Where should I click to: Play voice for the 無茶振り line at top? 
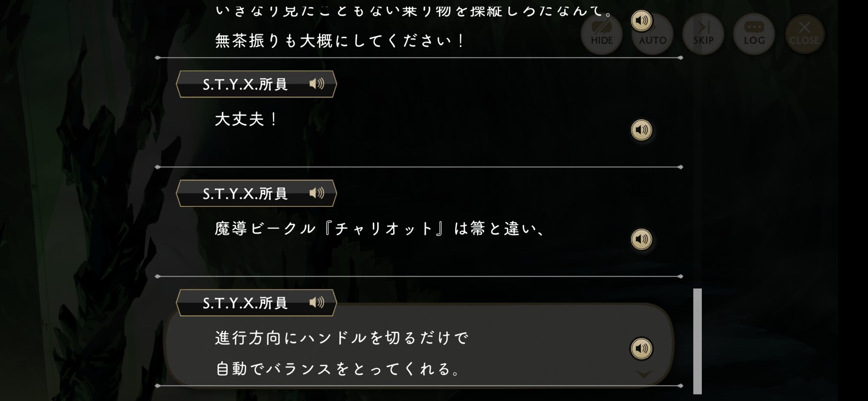click(641, 20)
